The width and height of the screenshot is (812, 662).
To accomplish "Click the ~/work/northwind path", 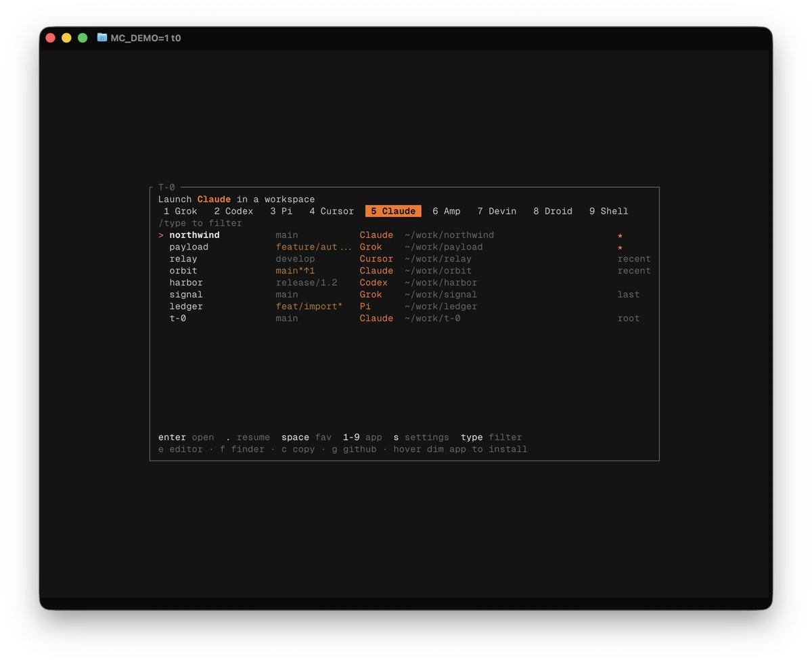I will [449, 235].
